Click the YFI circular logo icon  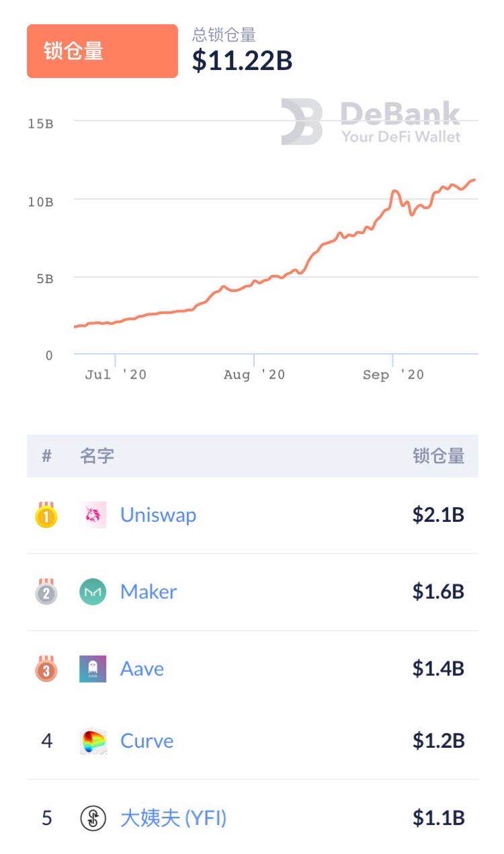[x=93, y=818]
